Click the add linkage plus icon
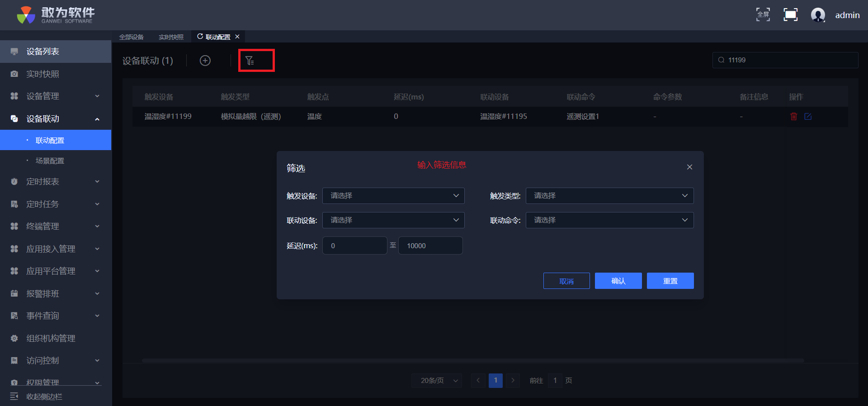Viewport: 868px width, 406px height. point(205,61)
